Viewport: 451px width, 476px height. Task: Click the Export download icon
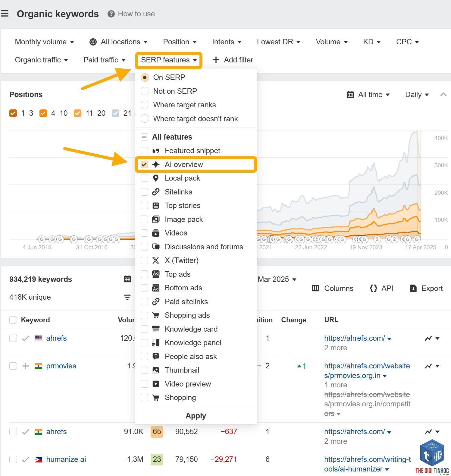coord(413,288)
